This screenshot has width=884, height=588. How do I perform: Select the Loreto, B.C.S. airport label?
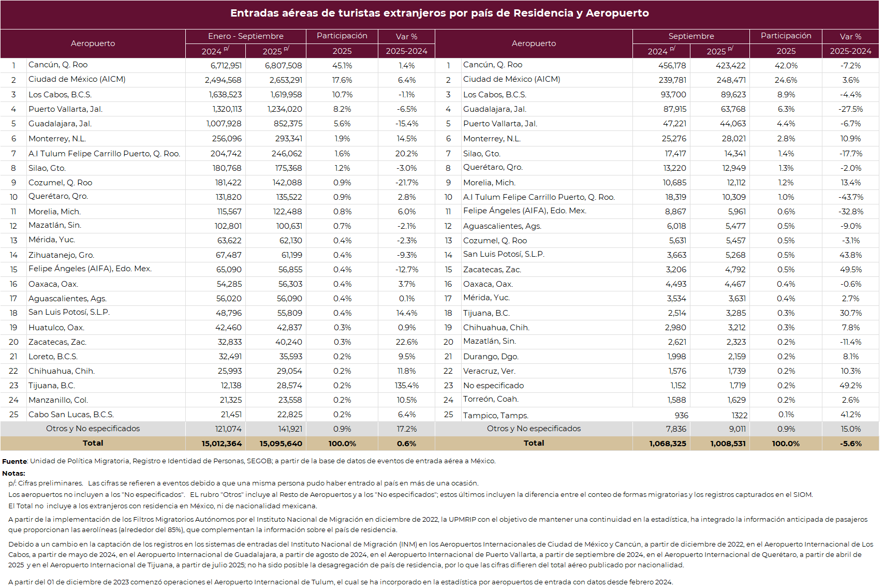pyautogui.click(x=53, y=357)
